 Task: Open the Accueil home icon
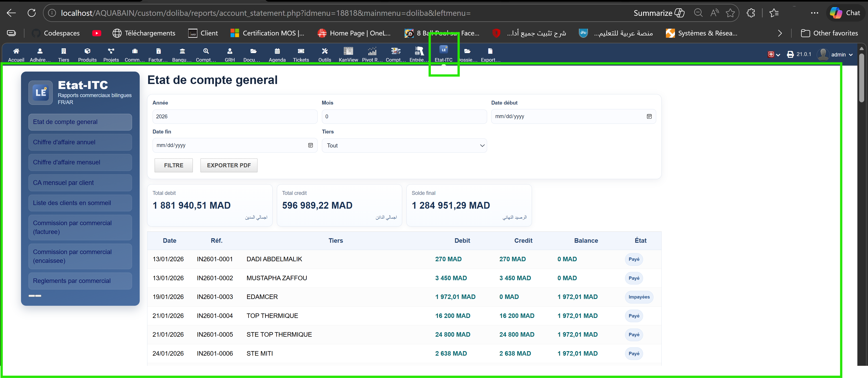(16, 51)
